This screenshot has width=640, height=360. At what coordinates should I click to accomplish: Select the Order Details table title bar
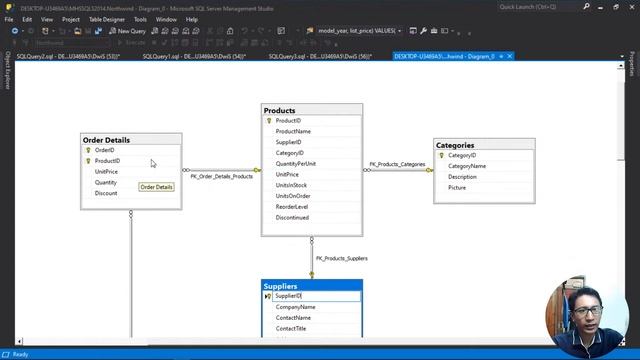point(131,140)
